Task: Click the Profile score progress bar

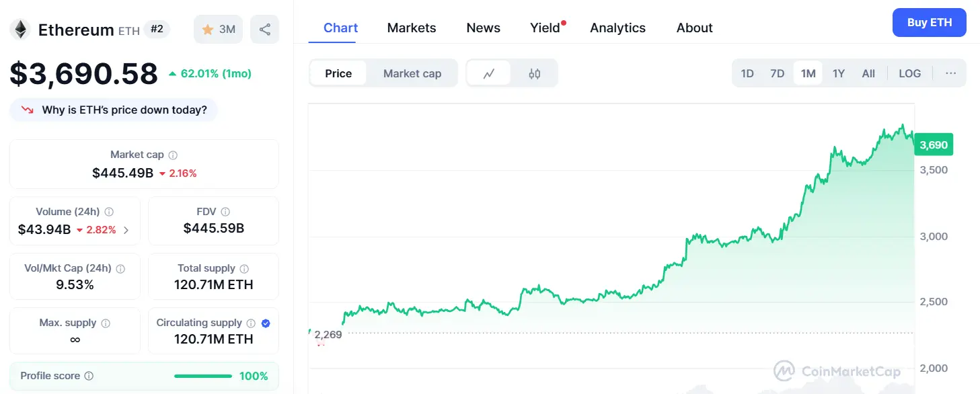Action: tap(202, 376)
